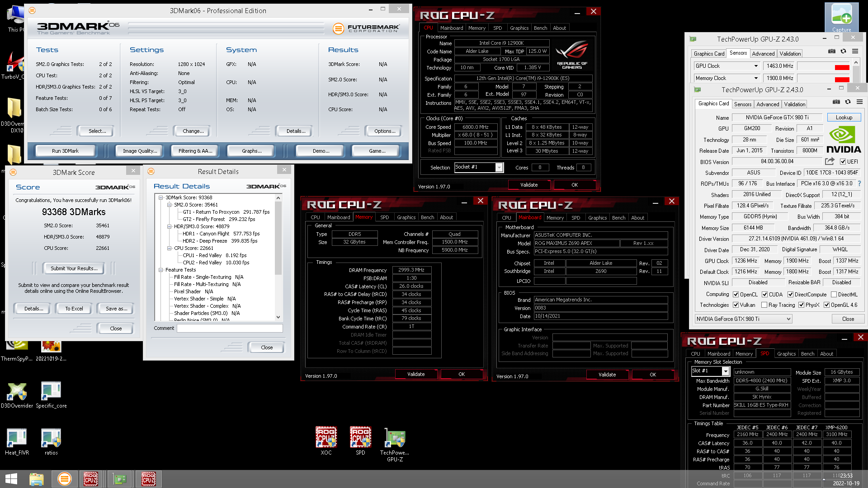The image size is (868, 488).
Task: Click the NVIDIA logo in GPU-Z
Action: coord(844,139)
